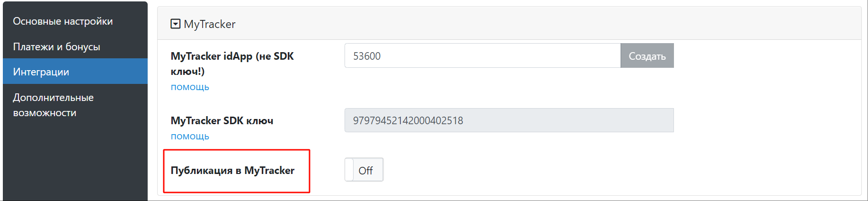Screen dimensions: 868x201
Task: Click the disabled MyTracker SDK ключ field
Action: coord(509,120)
